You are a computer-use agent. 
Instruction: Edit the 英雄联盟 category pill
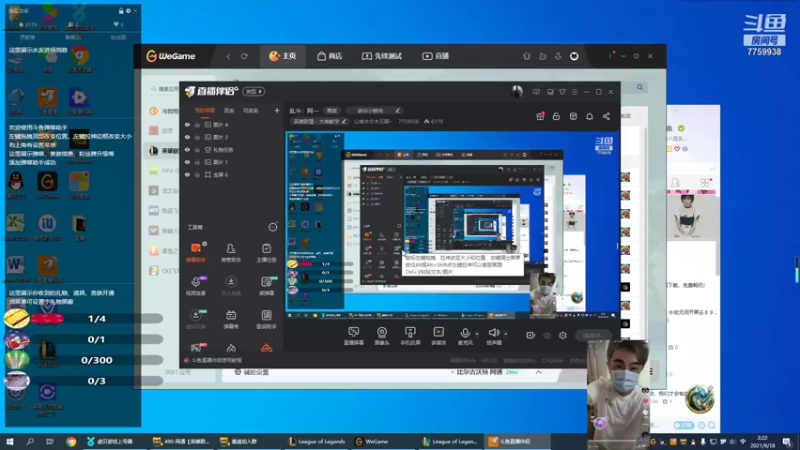pos(319,121)
